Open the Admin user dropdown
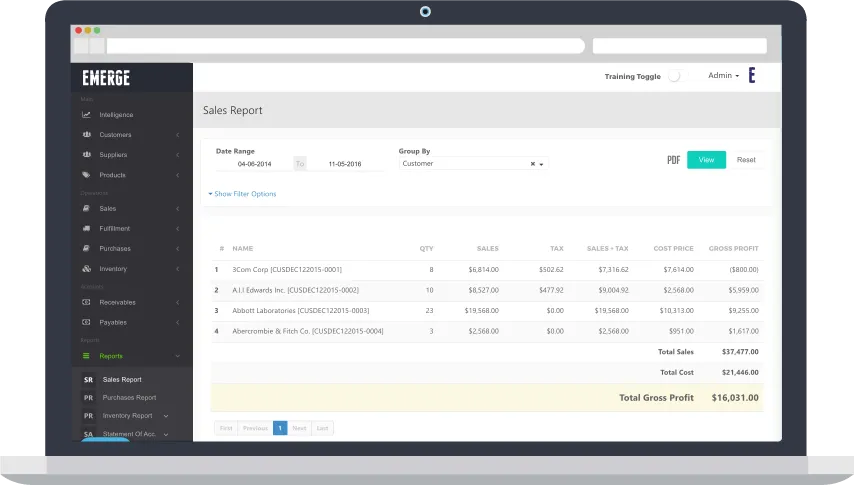Screen dimensions: 861x485 coord(723,76)
